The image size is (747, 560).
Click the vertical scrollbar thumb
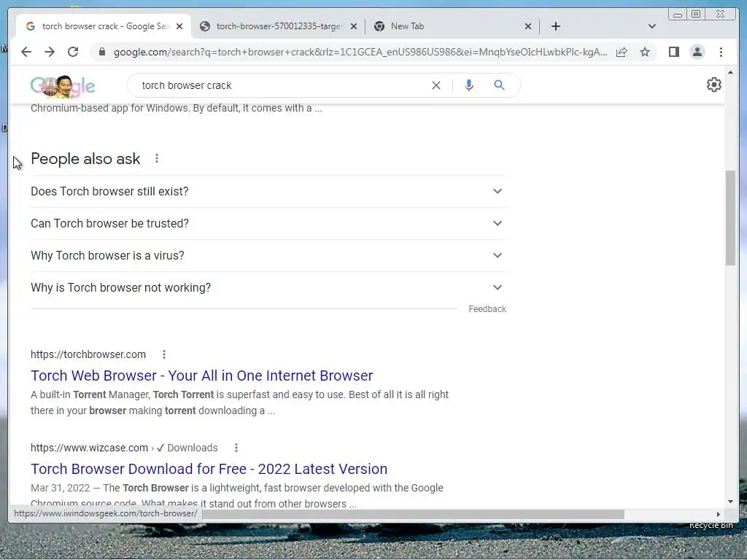tap(730, 217)
